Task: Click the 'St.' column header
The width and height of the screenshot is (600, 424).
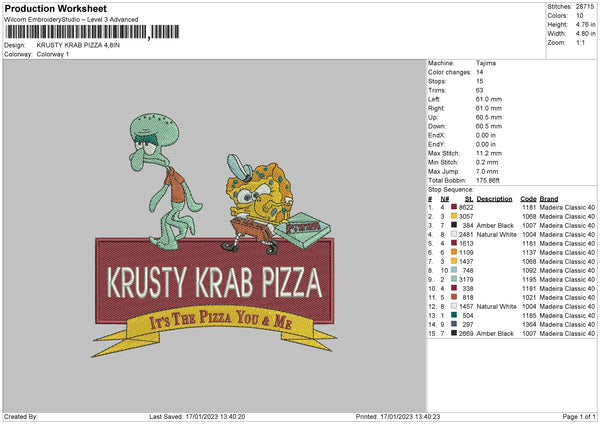Action: coord(469,199)
